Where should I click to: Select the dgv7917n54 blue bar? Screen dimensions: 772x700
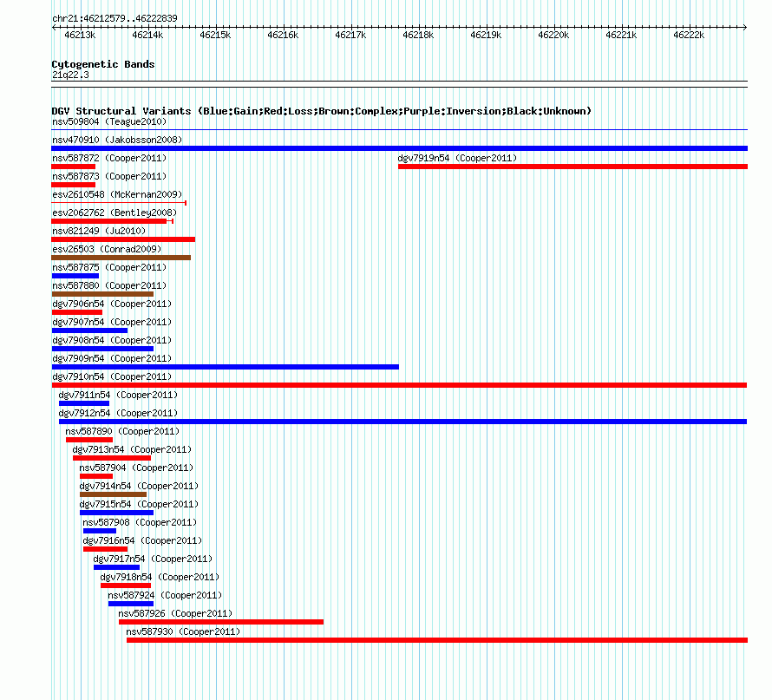[117, 567]
